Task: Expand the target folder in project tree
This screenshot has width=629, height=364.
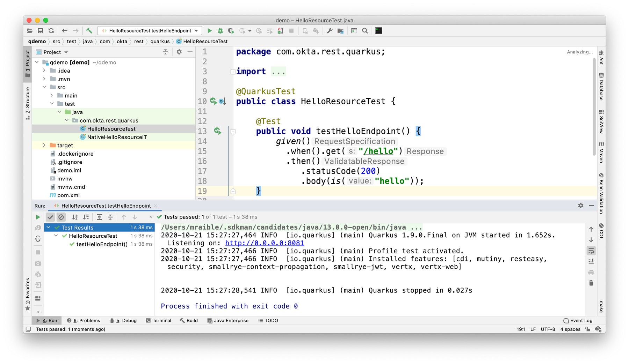Action: 44,145
